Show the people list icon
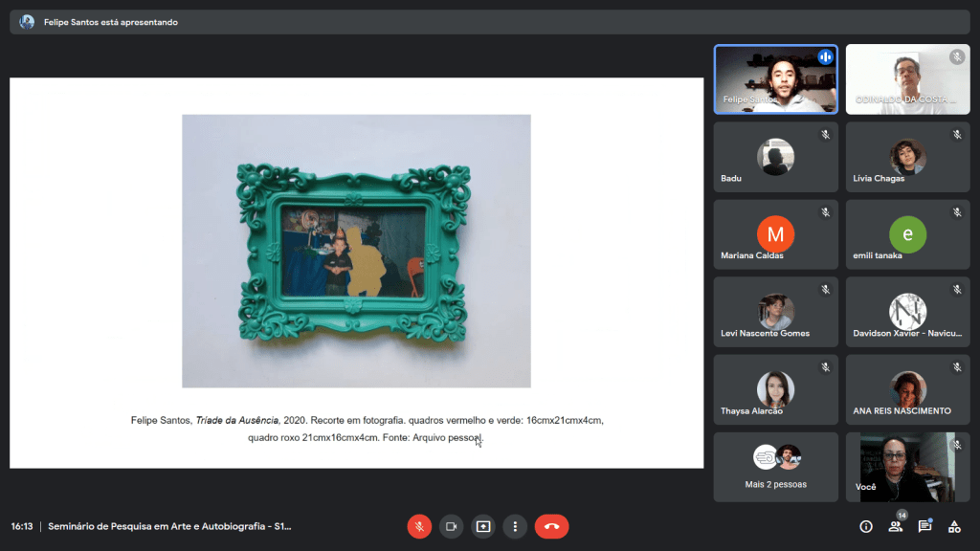This screenshot has width=980, height=551. [896, 526]
